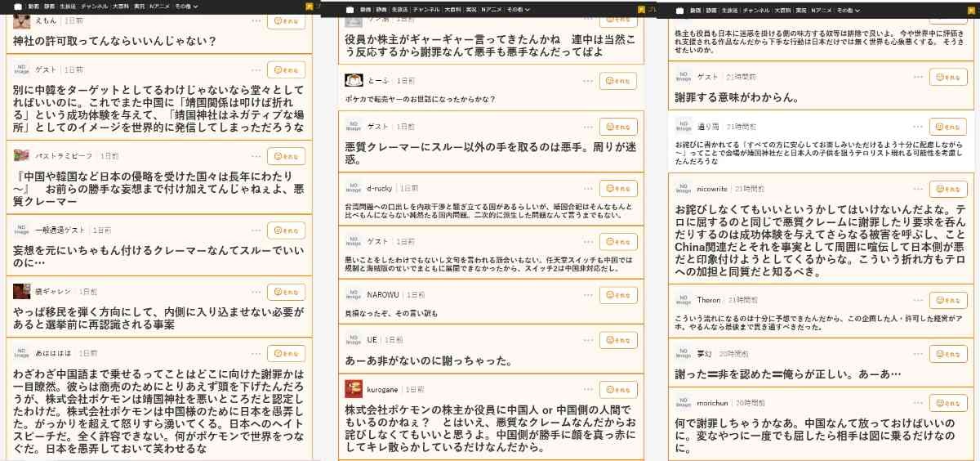Click the Niconico TV logo in the left panel header
The width and height of the screenshot is (980, 461).
[x=18, y=7]
